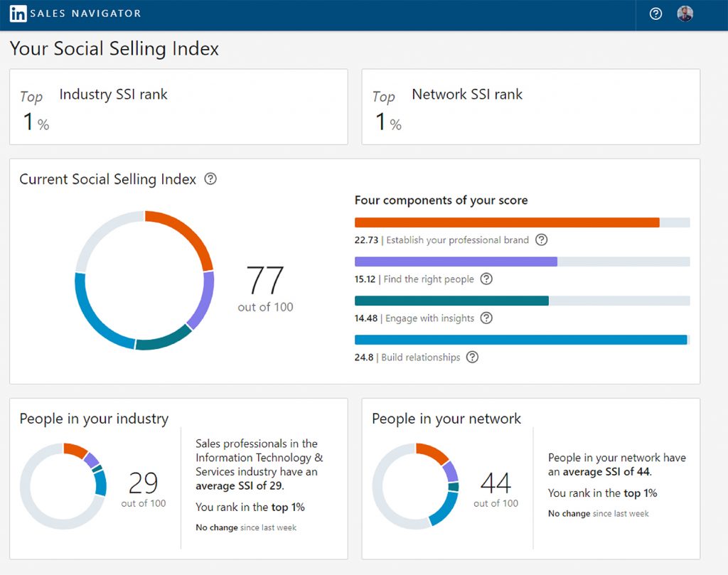728x575 pixels.
Task: Select the Network SSI rank card
Action: click(x=530, y=107)
